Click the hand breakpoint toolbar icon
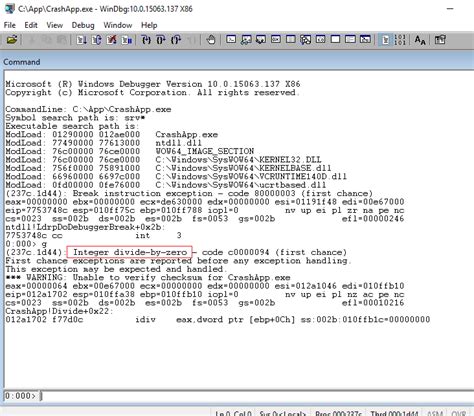The height and width of the screenshot is (416, 474). click(x=211, y=40)
